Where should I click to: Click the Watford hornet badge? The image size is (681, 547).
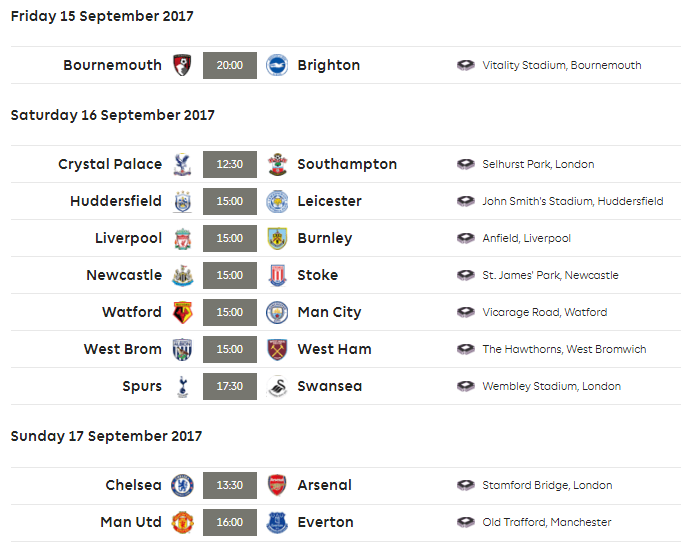(x=182, y=312)
